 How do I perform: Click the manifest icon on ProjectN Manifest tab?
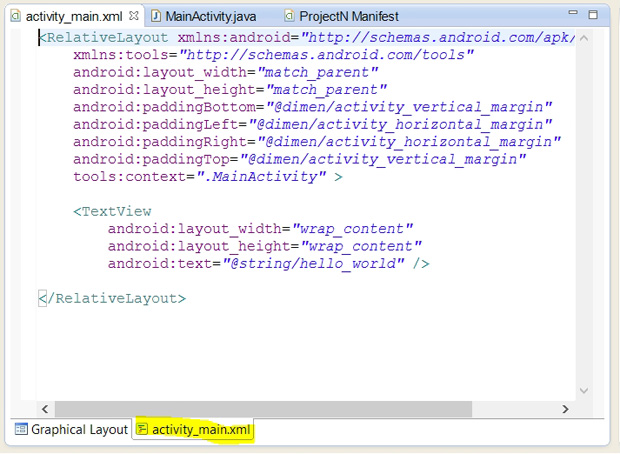click(x=289, y=16)
